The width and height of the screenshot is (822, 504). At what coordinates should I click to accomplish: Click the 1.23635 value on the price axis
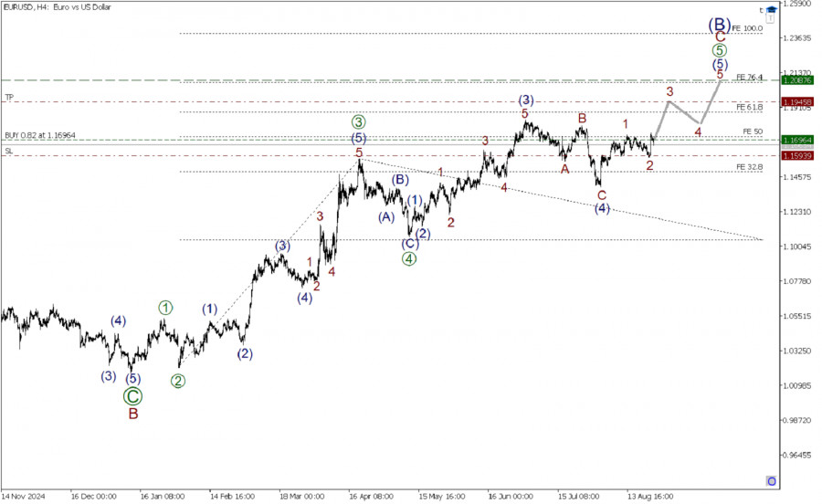point(796,38)
